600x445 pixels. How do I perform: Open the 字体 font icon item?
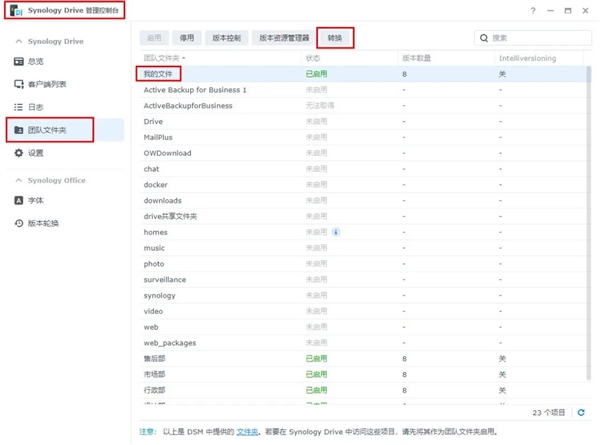[19, 200]
